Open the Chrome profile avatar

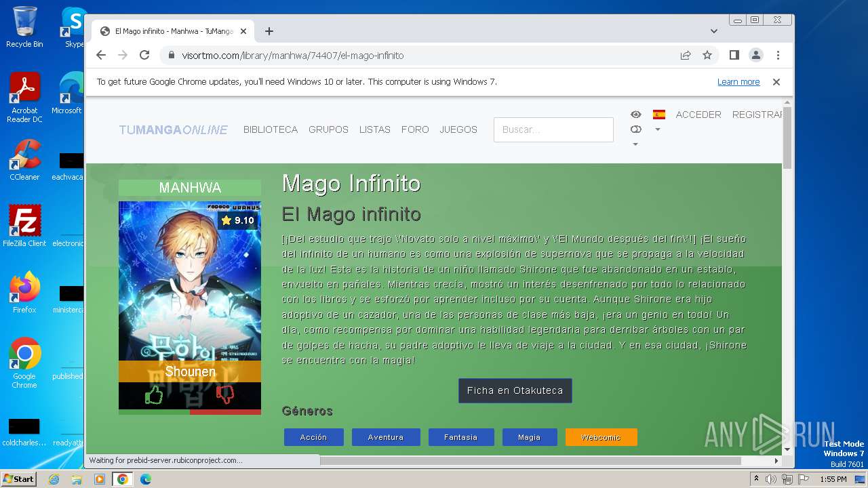click(756, 56)
